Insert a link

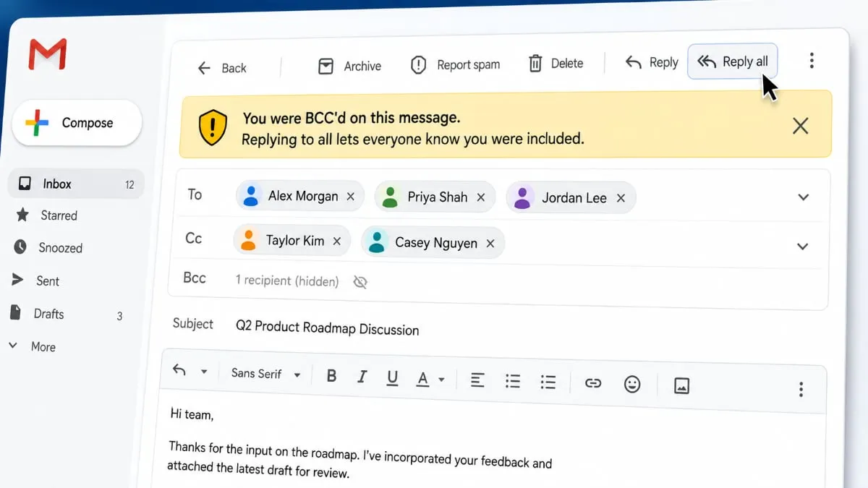point(593,383)
